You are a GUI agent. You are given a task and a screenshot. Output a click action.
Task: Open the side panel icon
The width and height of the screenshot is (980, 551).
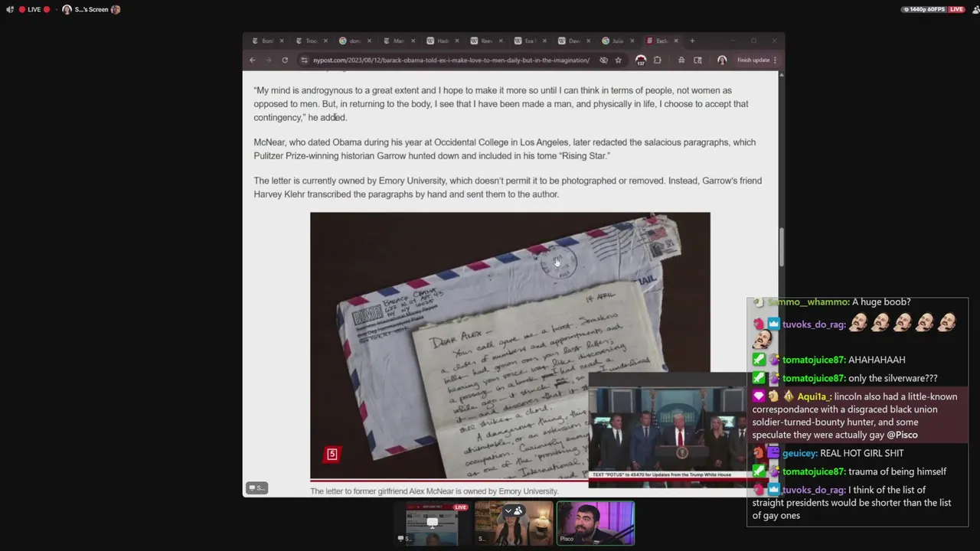click(x=697, y=60)
